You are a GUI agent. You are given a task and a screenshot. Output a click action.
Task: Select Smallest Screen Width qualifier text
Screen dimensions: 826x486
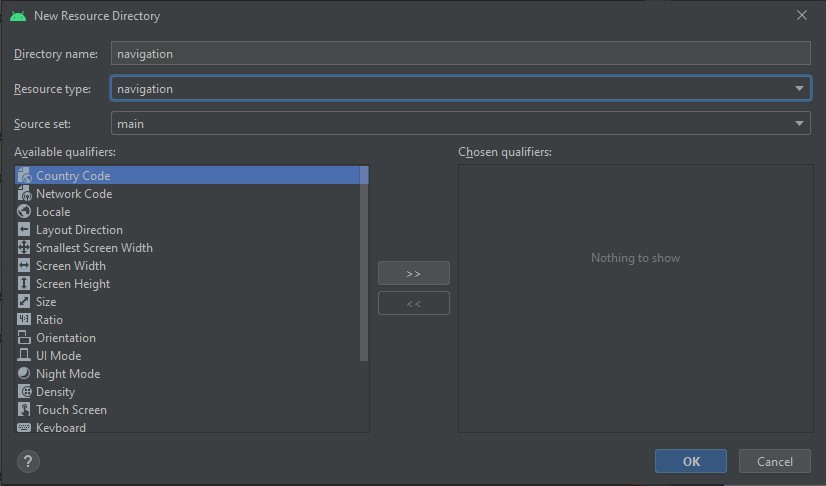pos(94,247)
